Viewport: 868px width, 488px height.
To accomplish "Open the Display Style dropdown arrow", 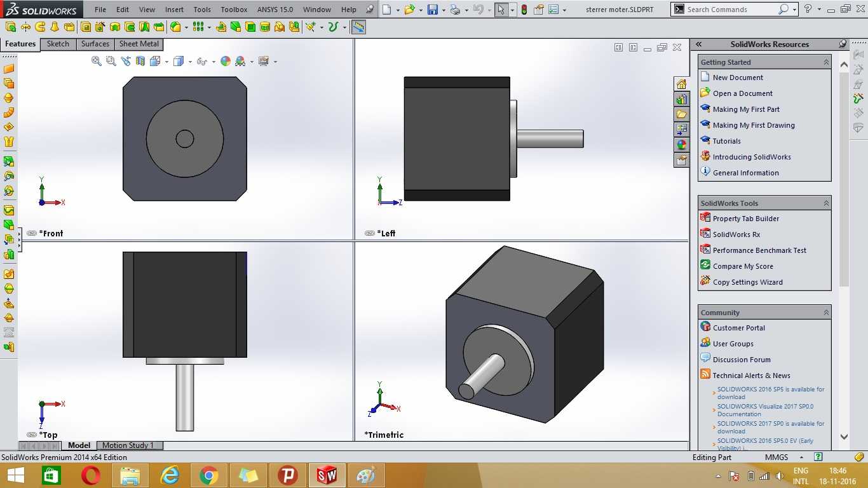I will (190, 62).
